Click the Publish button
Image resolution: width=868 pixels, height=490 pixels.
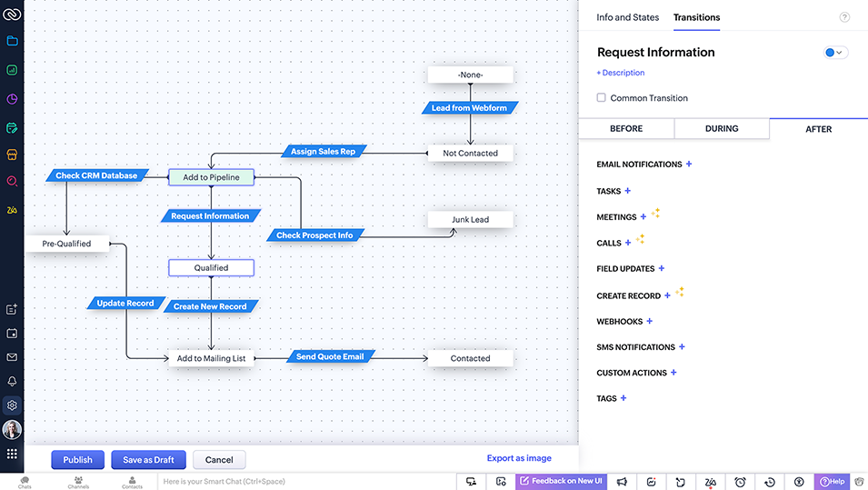(x=77, y=460)
